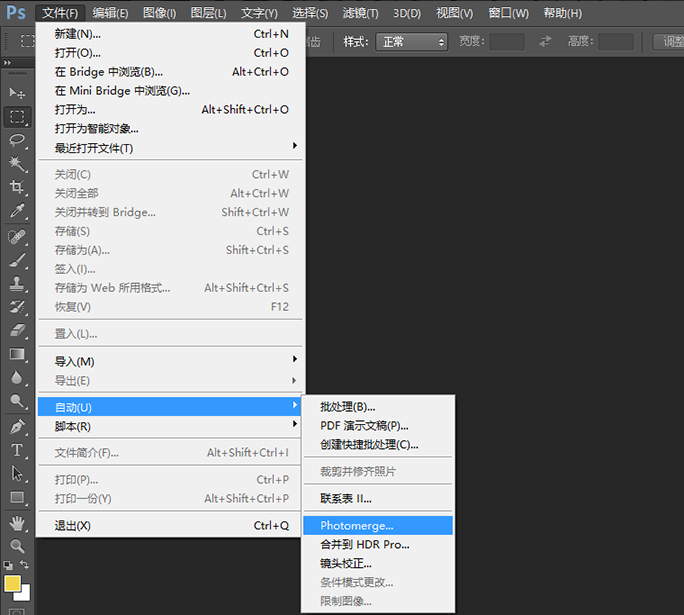Click the 高度 input field
Screen dimensions: 684x615
616,42
